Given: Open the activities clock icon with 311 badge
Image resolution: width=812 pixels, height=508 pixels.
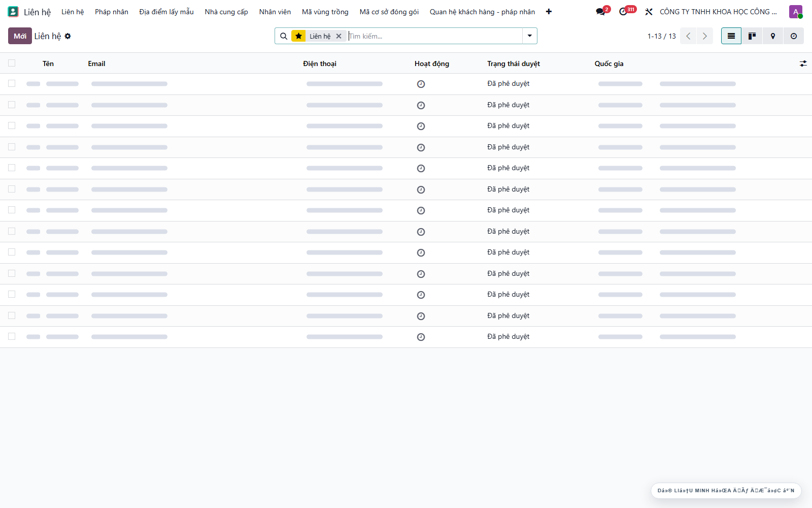Looking at the screenshot, I should [624, 12].
